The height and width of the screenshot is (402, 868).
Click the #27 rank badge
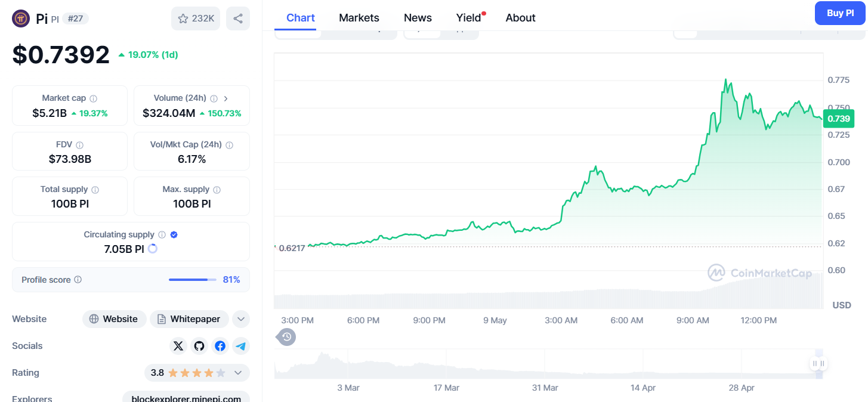click(75, 18)
